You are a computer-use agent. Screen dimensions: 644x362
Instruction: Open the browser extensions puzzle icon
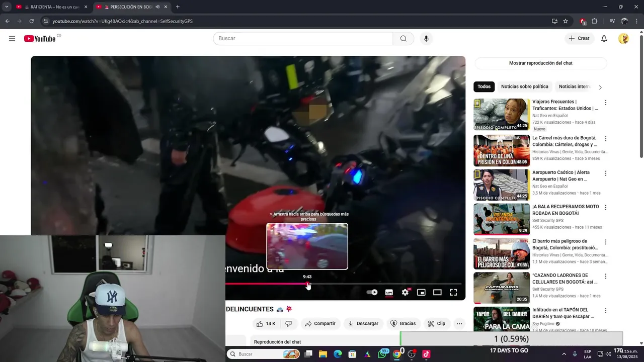point(595,21)
